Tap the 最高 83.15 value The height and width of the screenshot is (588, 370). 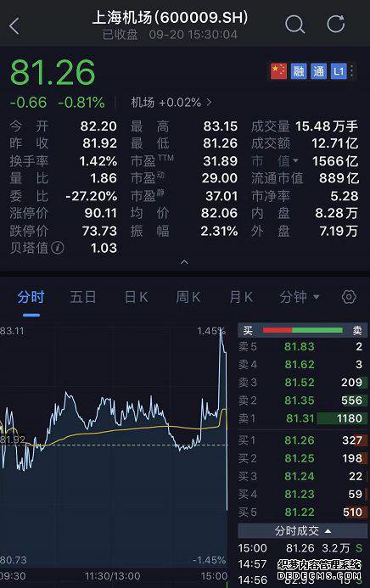coord(221,126)
